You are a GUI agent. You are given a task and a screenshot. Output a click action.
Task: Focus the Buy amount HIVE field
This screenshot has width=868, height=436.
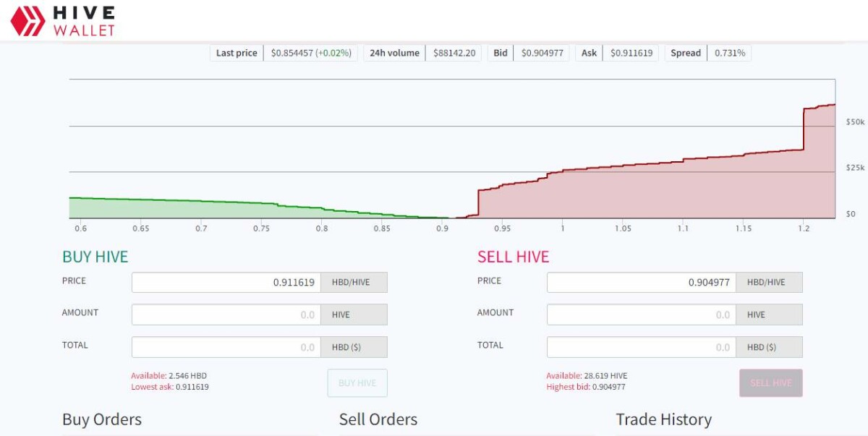(226, 315)
